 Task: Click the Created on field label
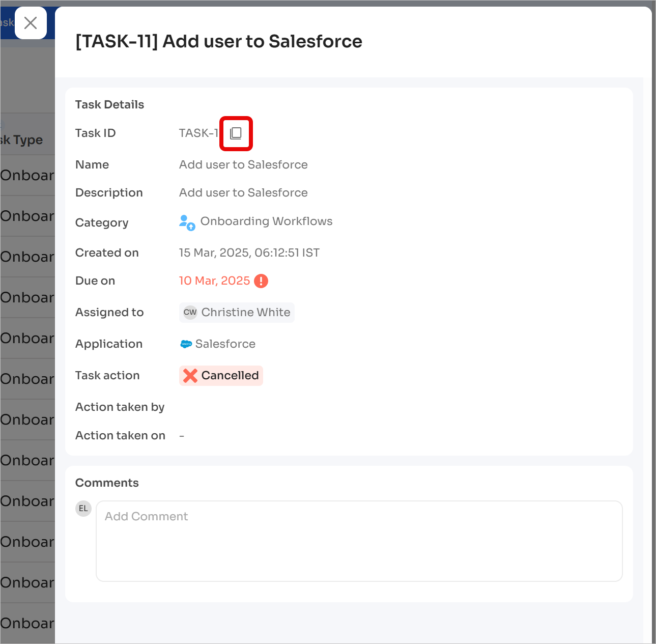pos(107,253)
